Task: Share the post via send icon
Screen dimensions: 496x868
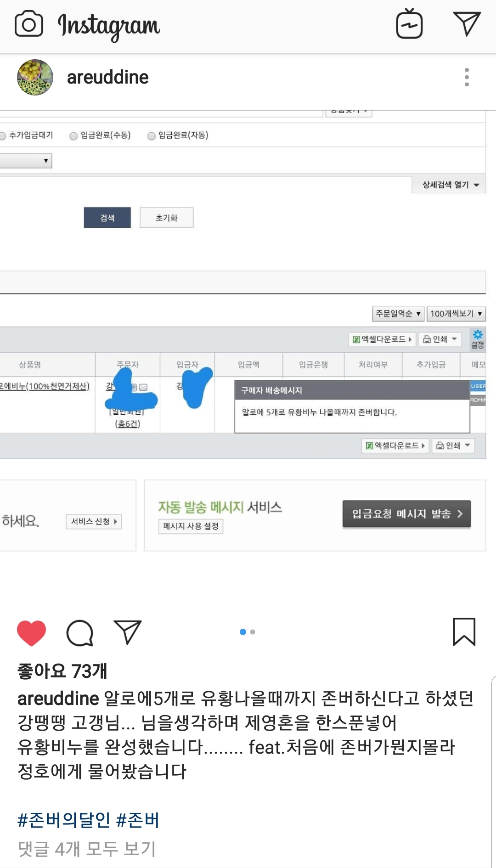Action: (x=127, y=632)
